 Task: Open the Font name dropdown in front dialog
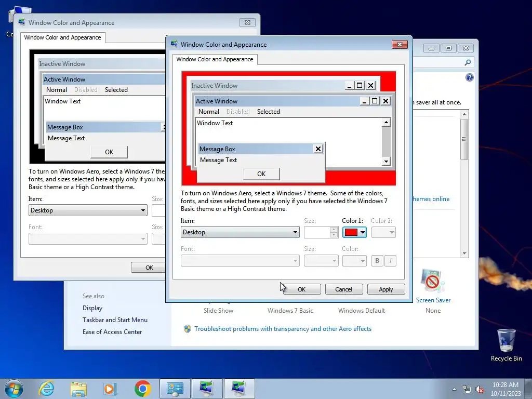coord(240,261)
